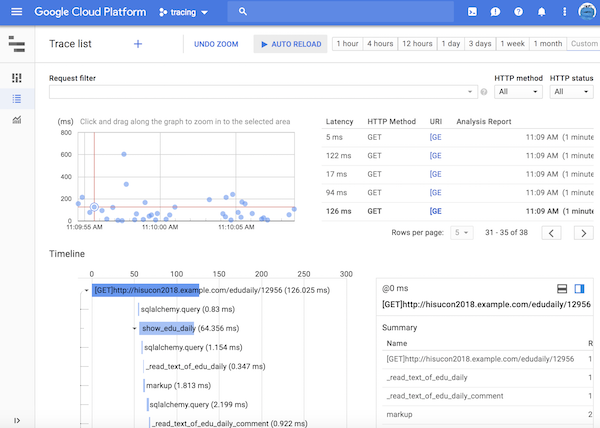Open the tracing project selector dropdown

pyautogui.click(x=184, y=12)
